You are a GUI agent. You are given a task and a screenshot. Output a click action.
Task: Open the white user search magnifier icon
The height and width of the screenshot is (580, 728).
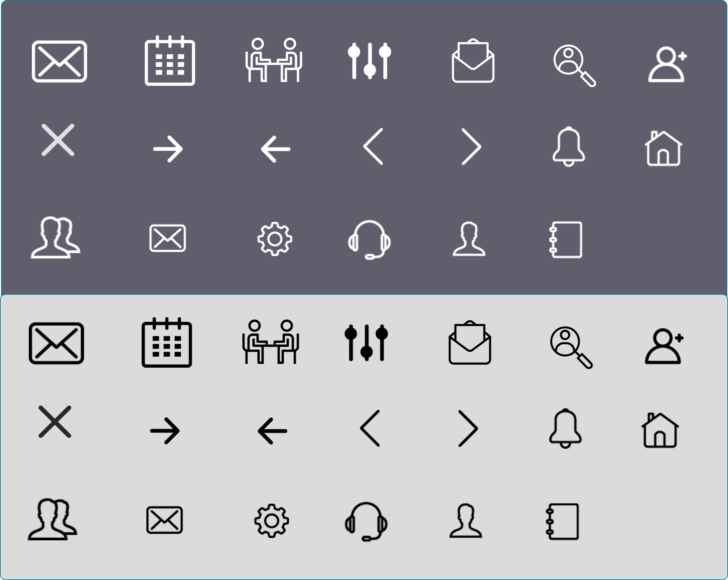click(575, 66)
